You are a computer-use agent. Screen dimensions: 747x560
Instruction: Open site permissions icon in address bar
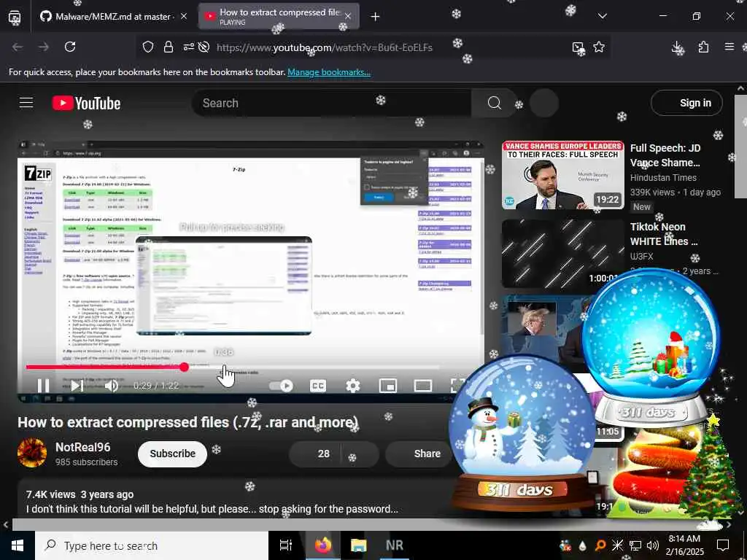point(189,47)
